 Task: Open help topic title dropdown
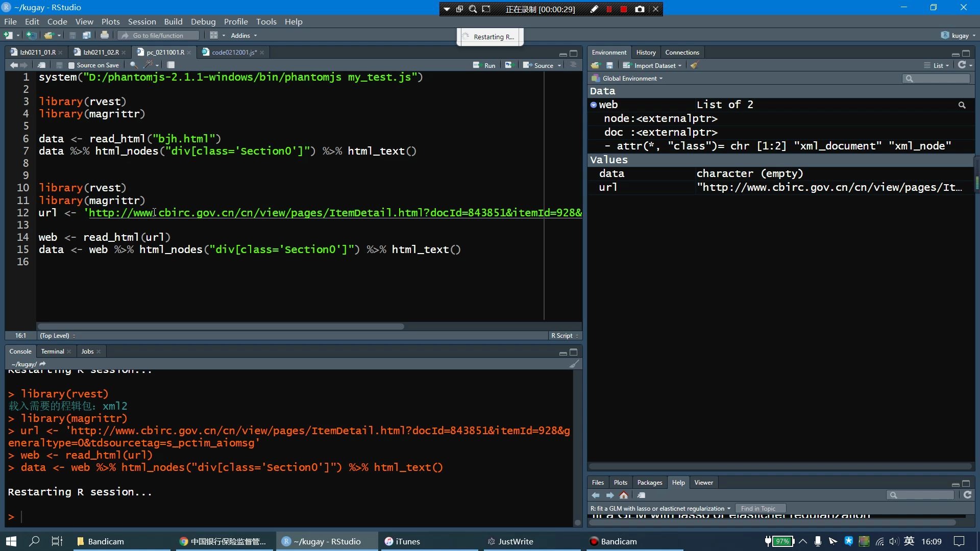[660, 509]
